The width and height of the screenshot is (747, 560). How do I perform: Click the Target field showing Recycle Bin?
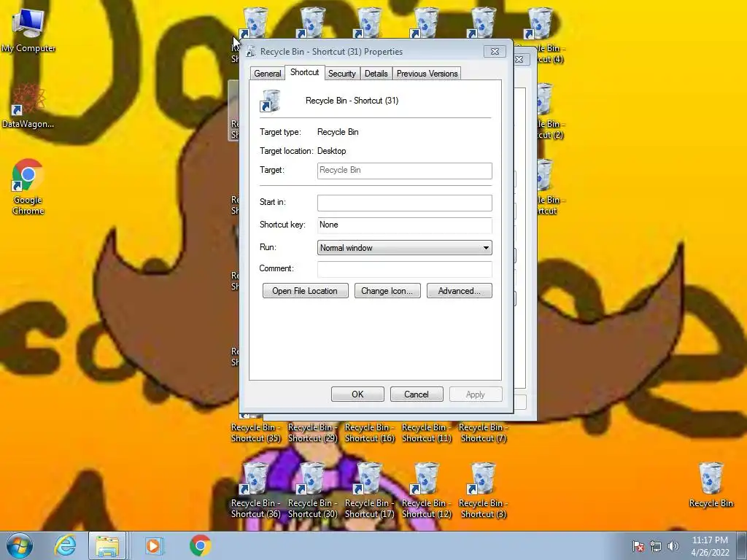[x=404, y=171]
